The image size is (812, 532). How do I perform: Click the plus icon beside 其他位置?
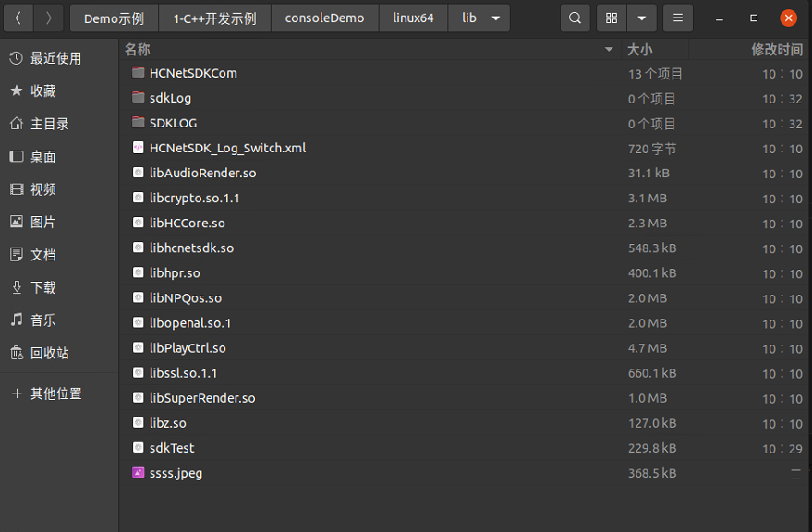pyautogui.click(x=17, y=393)
